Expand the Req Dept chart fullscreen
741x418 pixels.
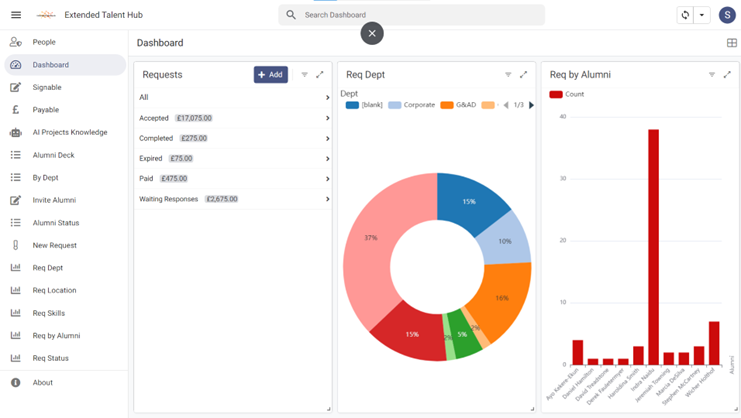point(523,75)
